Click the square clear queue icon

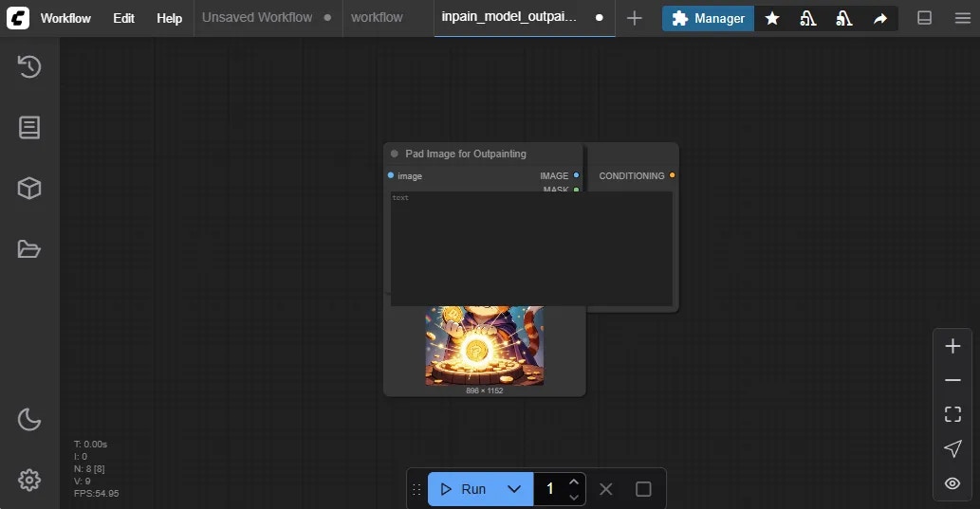(643, 489)
